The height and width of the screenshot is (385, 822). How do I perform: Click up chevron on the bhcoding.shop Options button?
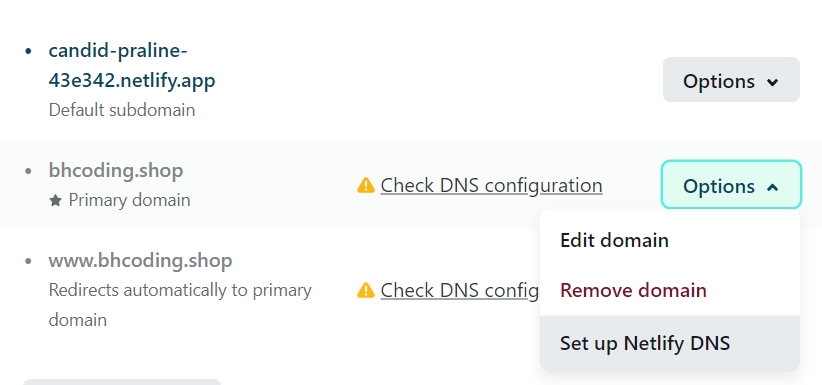pyautogui.click(x=772, y=187)
